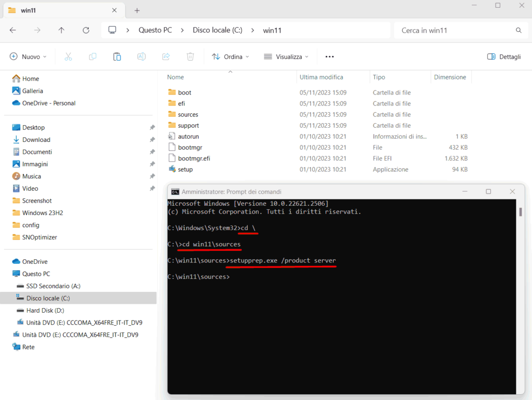
Task: Select the support folder icon
Action: (172, 125)
